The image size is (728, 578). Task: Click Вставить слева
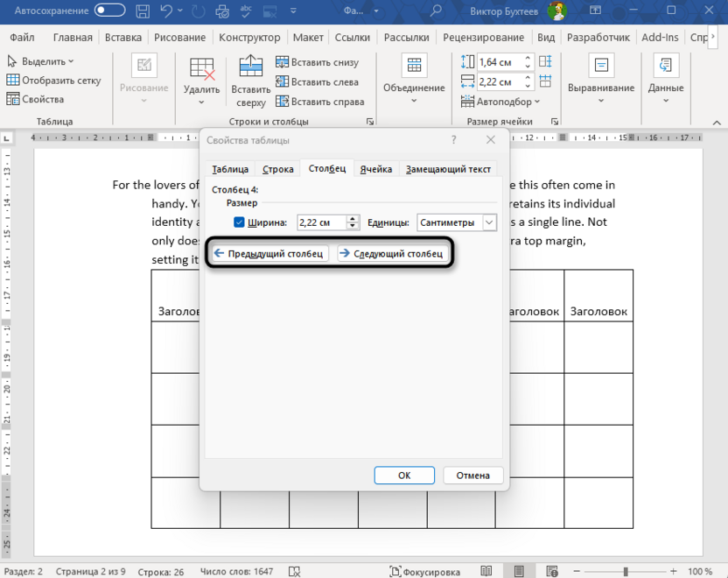click(x=317, y=81)
